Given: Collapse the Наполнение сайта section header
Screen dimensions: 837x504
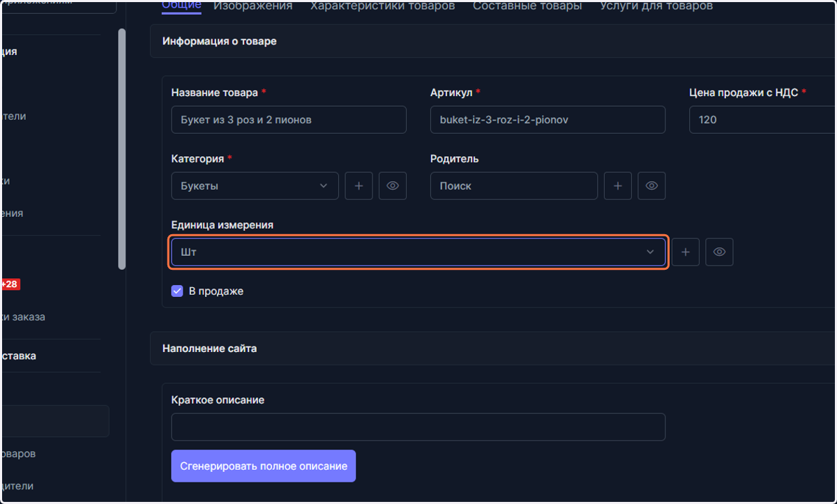Looking at the screenshot, I should pos(493,348).
